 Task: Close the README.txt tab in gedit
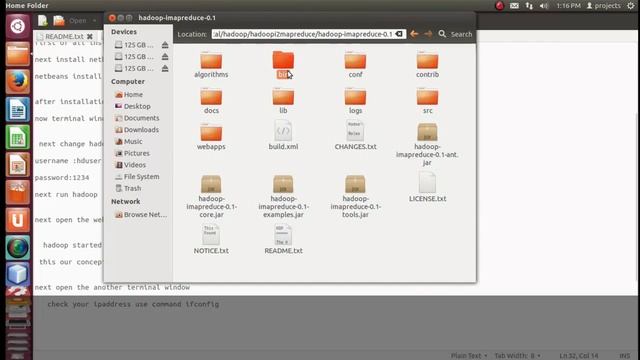[90, 37]
